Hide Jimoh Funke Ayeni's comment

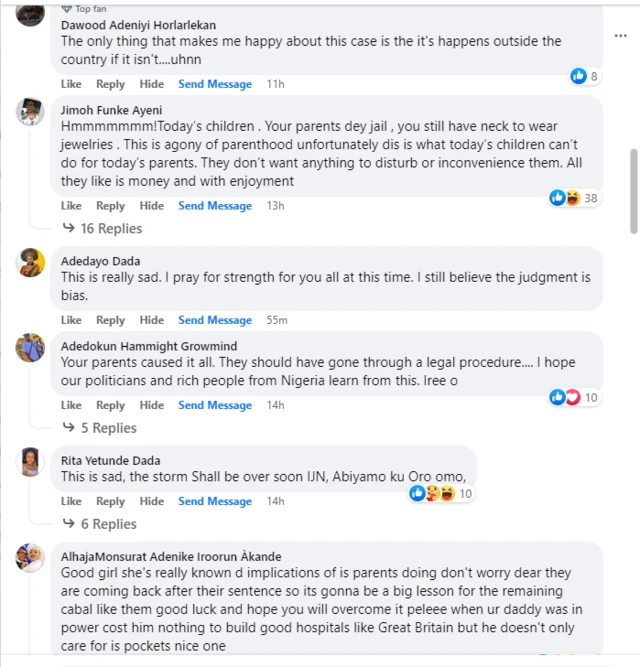coord(152,206)
